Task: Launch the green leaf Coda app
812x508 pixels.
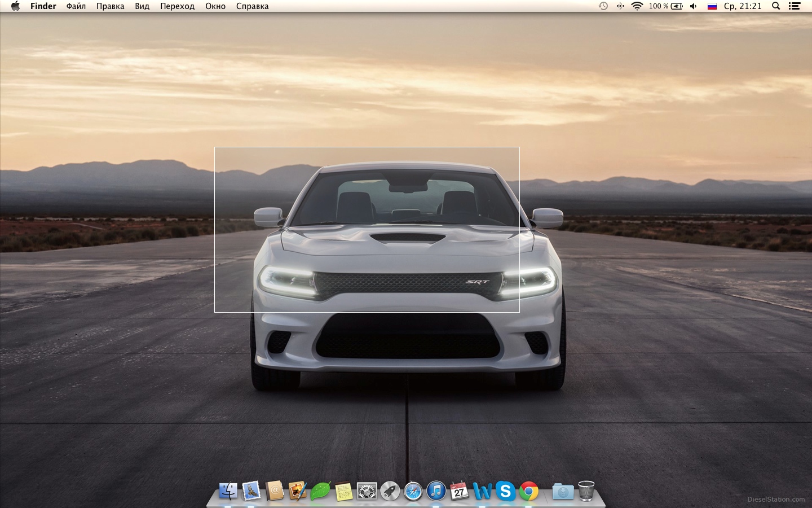Action: 320,492
